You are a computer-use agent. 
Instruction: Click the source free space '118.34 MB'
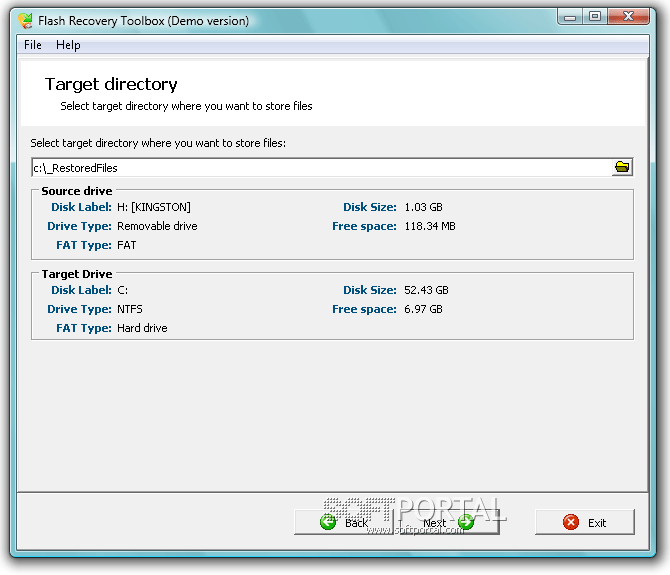(430, 226)
